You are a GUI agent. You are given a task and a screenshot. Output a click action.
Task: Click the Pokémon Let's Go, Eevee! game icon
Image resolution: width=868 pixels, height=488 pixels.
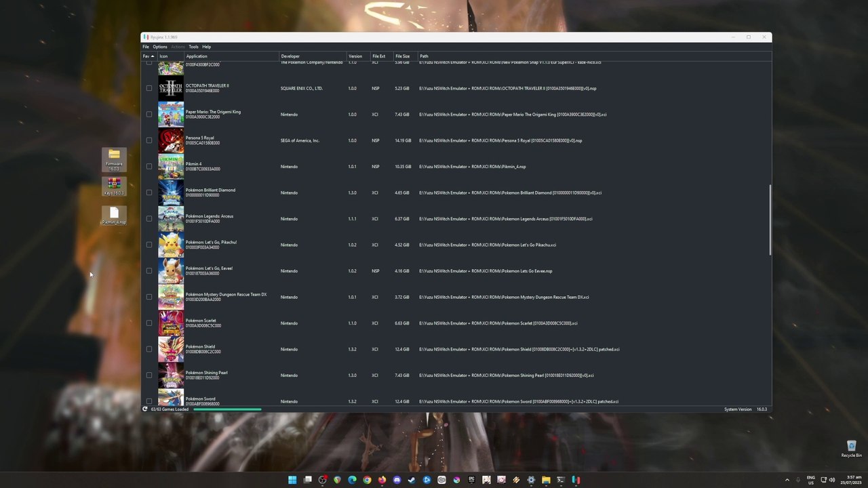point(171,271)
